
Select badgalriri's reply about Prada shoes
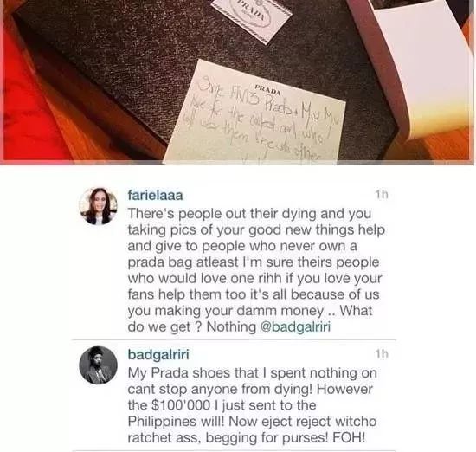[x=252, y=405]
